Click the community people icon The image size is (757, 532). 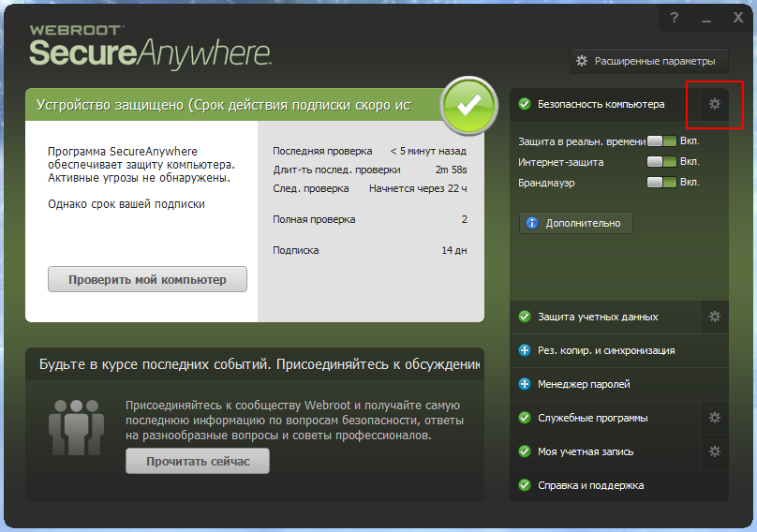point(76,428)
